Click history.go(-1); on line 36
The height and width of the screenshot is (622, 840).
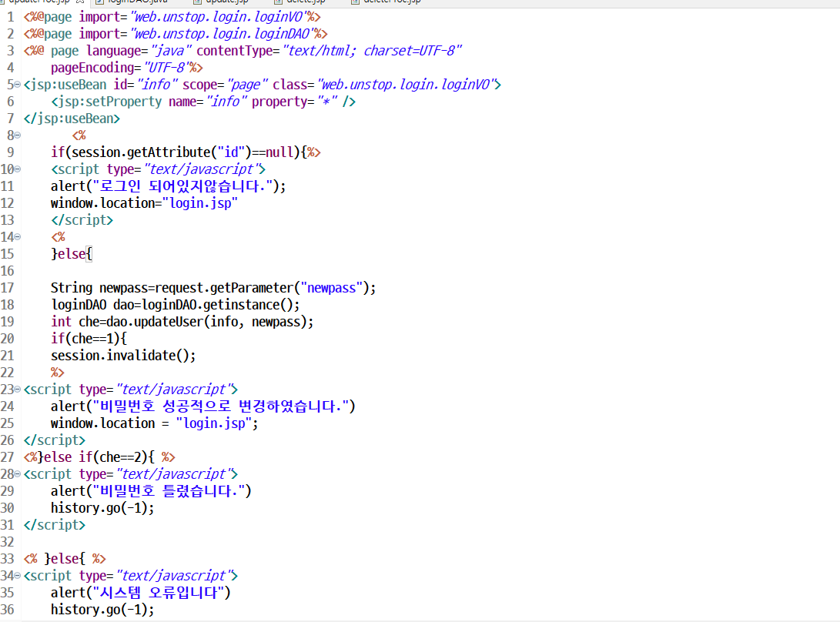[102, 610]
